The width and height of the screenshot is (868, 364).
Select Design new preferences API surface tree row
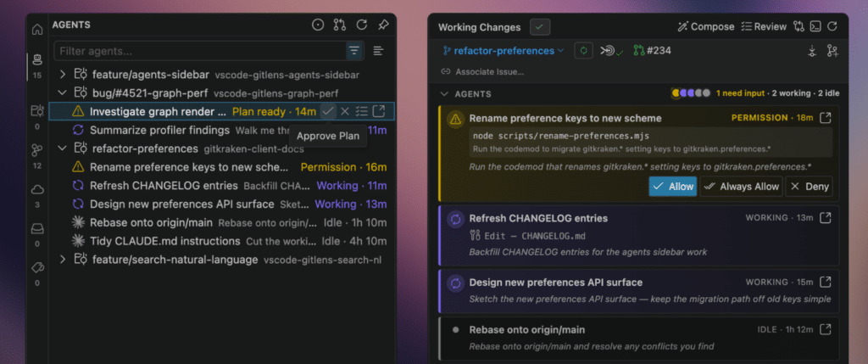[221, 204]
